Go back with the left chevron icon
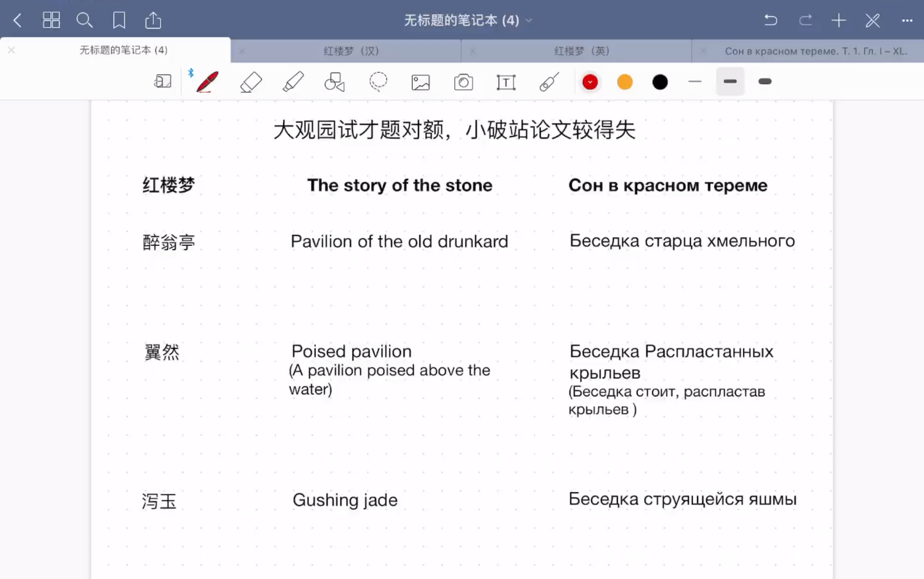 click(x=17, y=20)
